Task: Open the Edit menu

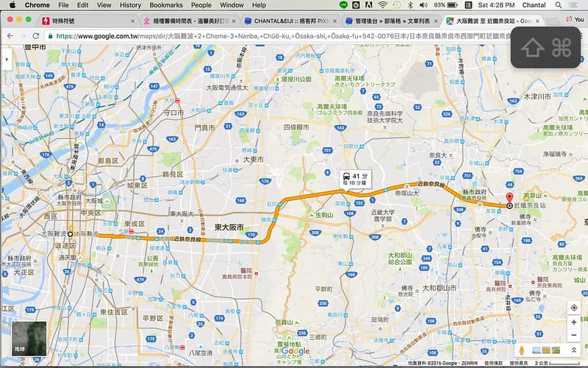Action: coord(82,5)
